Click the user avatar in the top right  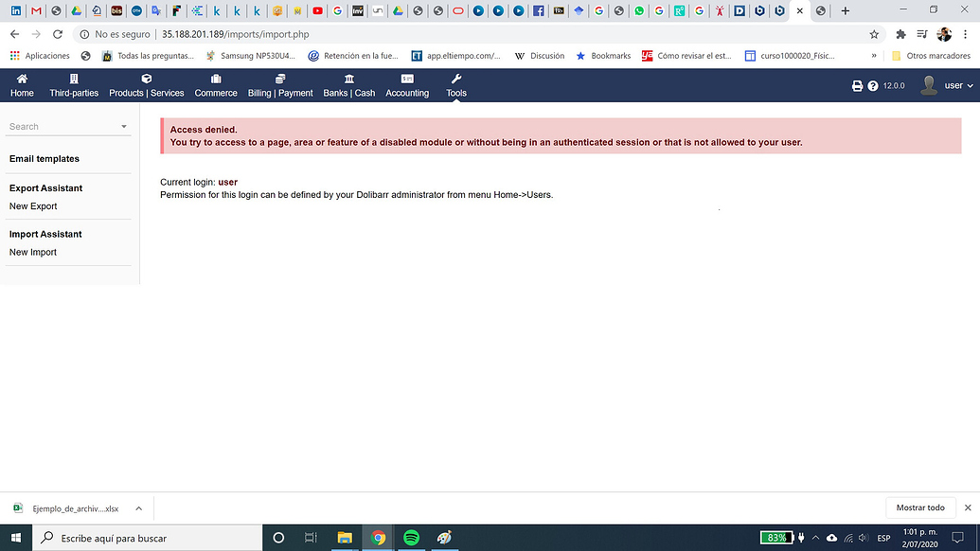click(928, 85)
